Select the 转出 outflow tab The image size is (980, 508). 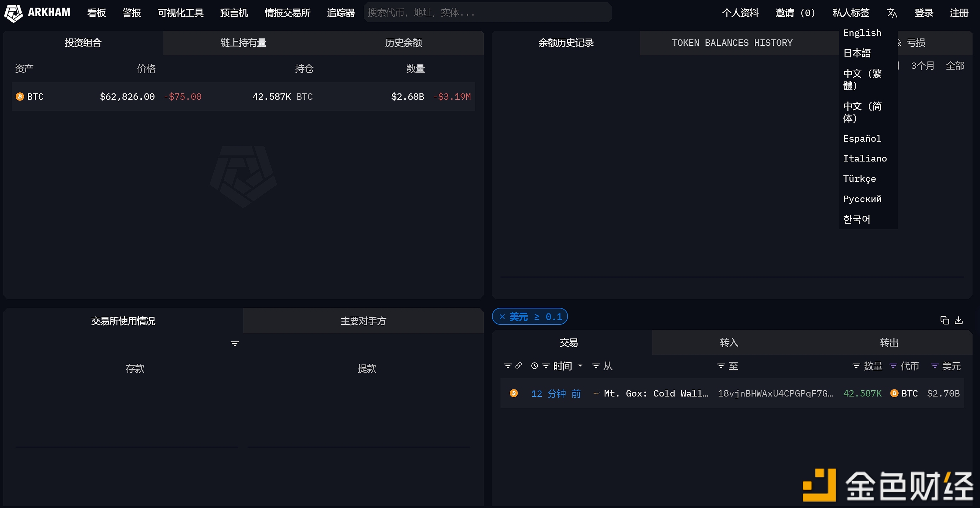[x=889, y=343]
